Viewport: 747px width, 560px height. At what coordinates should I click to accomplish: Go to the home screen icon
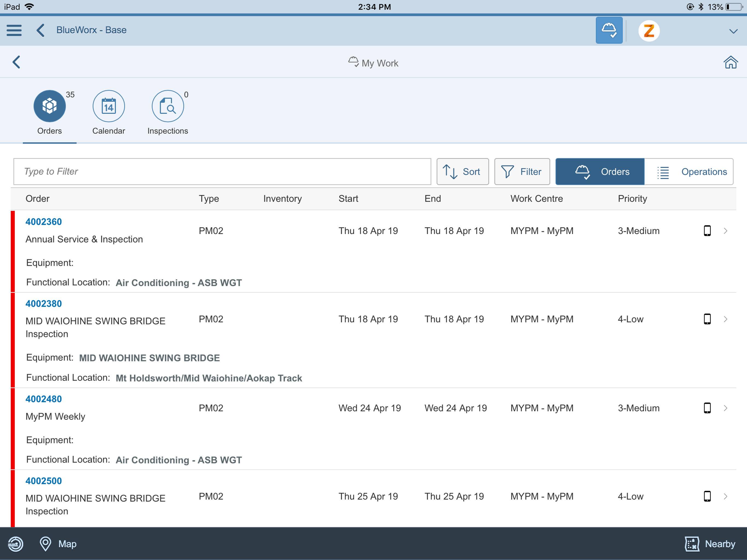[730, 63]
